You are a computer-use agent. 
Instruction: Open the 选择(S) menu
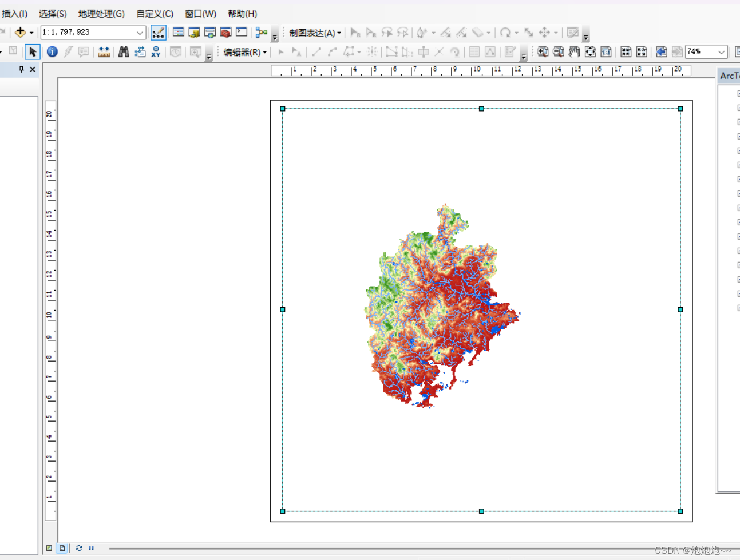pyautogui.click(x=53, y=14)
